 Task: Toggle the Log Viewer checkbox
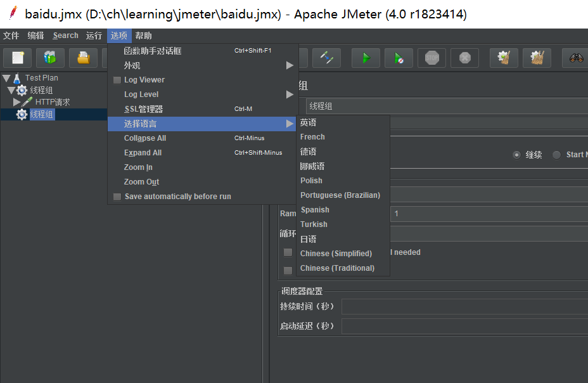tap(117, 80)
